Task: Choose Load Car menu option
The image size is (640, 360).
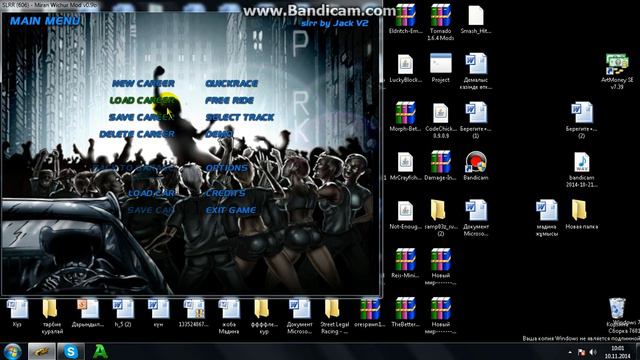Action: tap(151, 193)
